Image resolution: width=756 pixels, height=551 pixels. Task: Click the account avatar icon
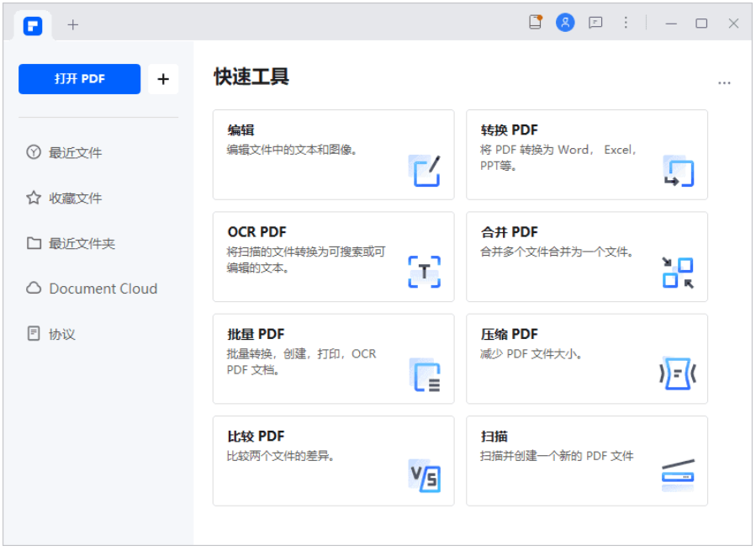(x=565, y=23)
